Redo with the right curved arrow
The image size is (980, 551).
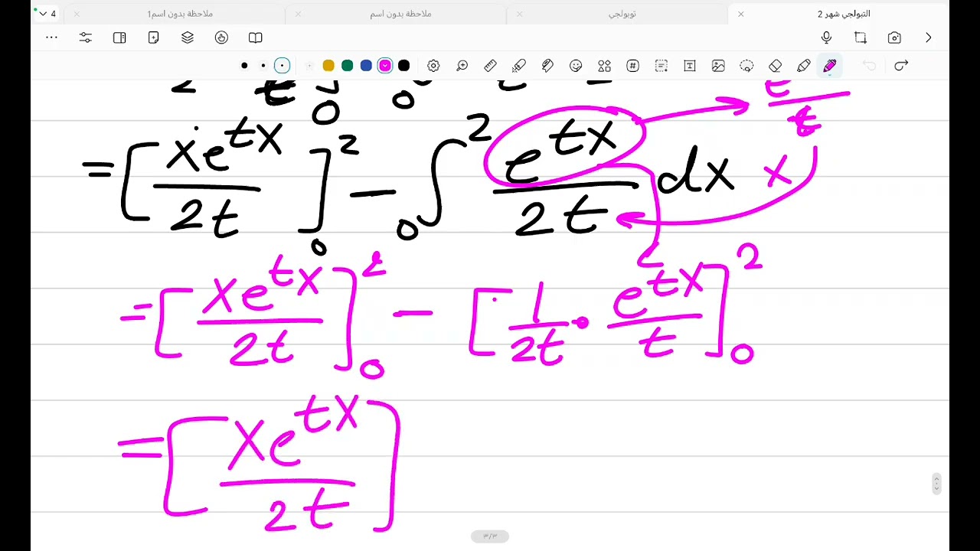coord(901,66)
